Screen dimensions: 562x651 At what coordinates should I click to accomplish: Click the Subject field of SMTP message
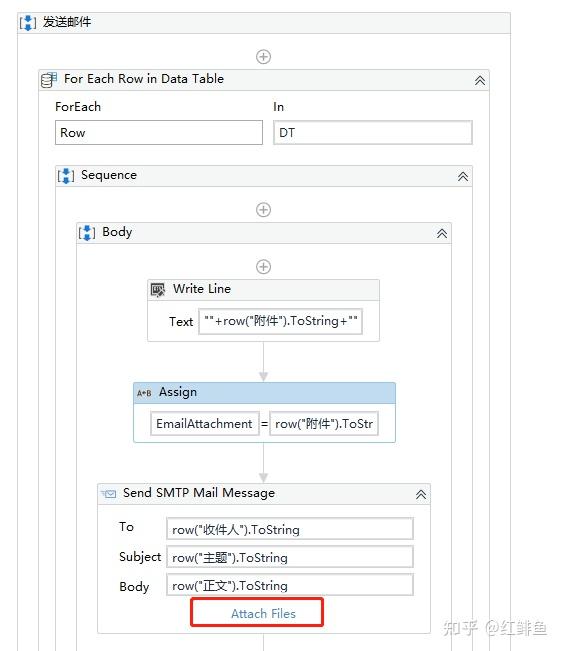tap(290, 557)
